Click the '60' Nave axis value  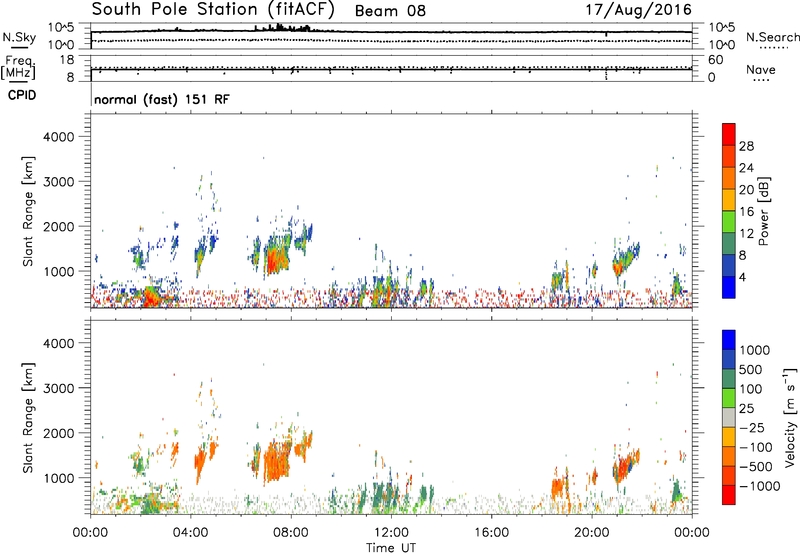(715, 60)
